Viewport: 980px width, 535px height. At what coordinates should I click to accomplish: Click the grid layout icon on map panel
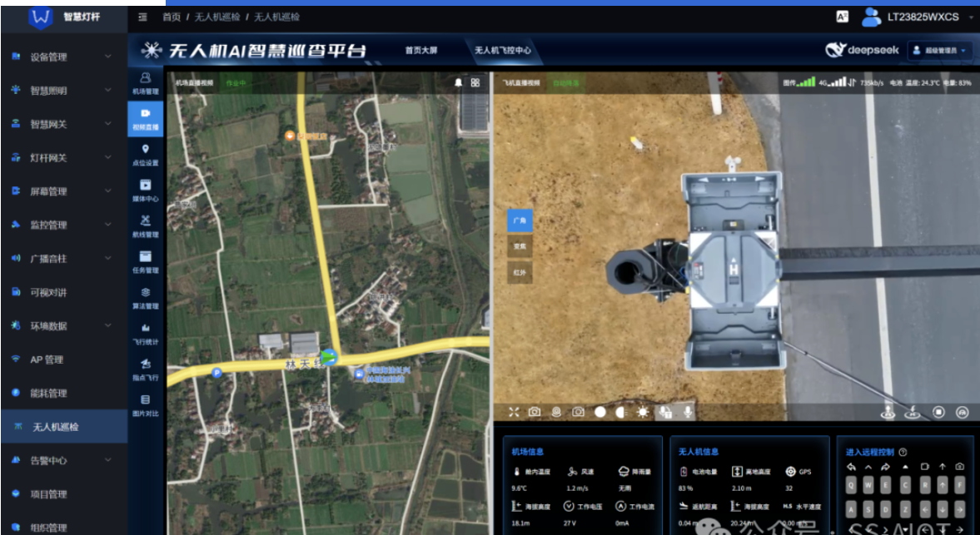coord(475,82)
